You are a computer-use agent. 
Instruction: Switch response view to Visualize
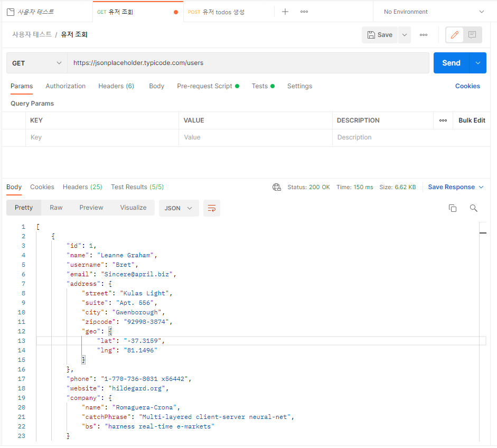[133, 208]
